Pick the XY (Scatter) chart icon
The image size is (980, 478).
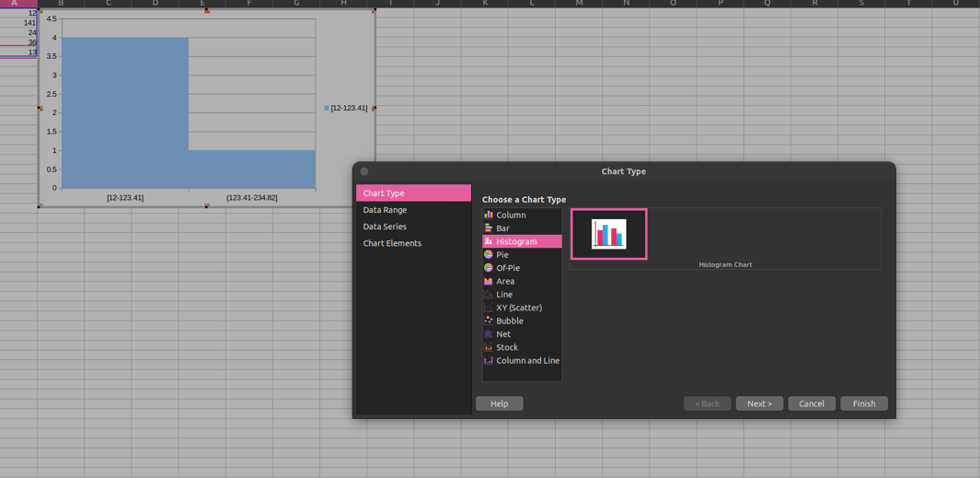pyautogui.click(x=489, y=308)
